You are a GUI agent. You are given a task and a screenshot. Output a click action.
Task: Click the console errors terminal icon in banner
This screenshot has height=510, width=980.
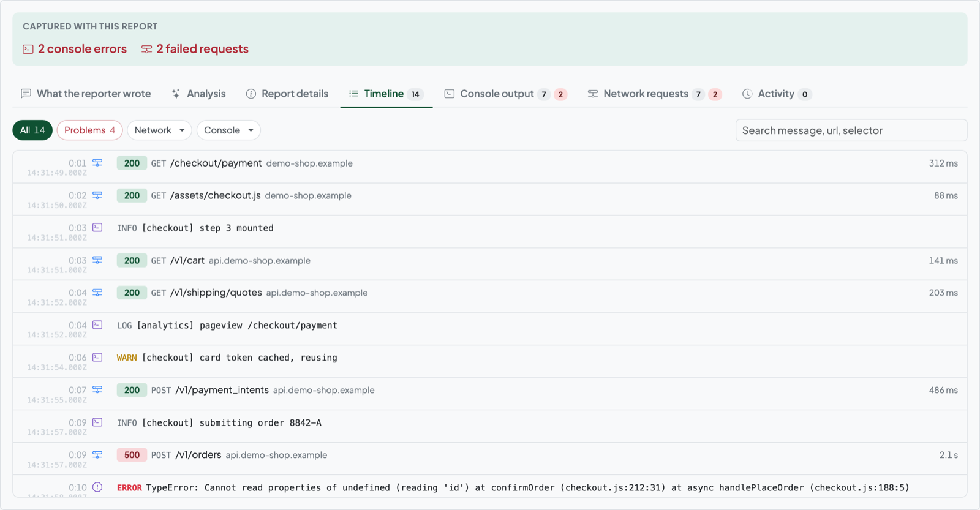pos(28,49)
